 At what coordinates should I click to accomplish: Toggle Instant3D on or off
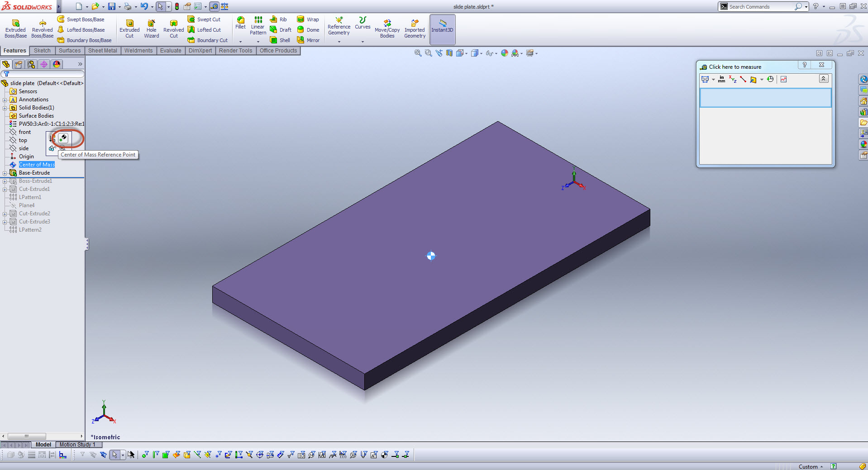[442, 28]
